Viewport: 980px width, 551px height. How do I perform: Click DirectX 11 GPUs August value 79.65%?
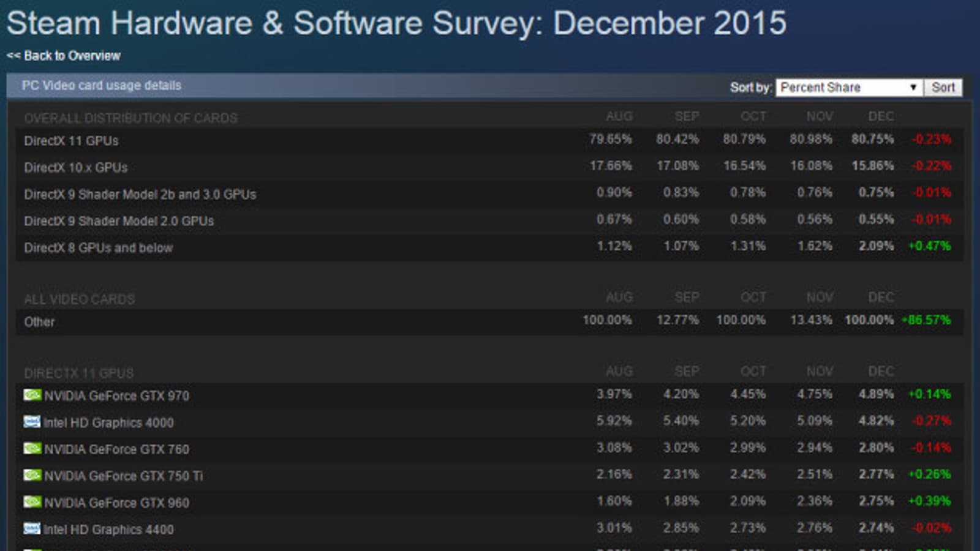click(611, 140)
